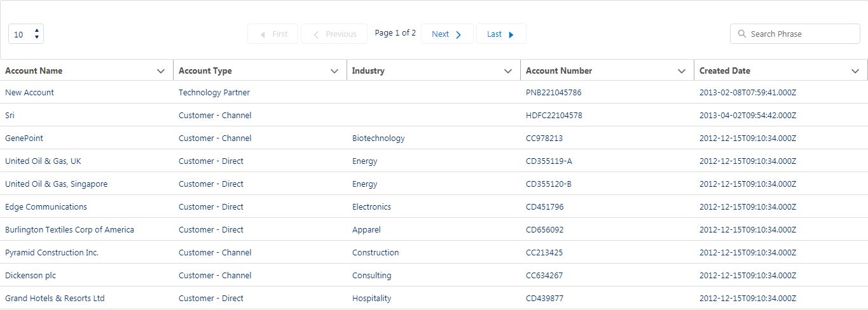868x310 pixels.
Task: Focus the Search Phrase input field
Action: pyautogui.click(x=795, y=34)
